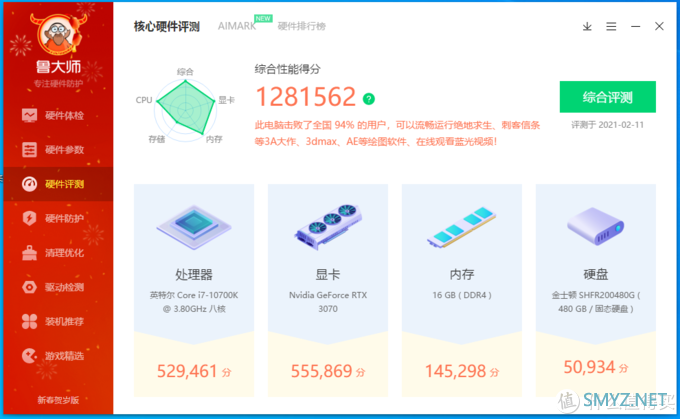The width and height of the screenshot is (680, 419).
Task: Click the processor chip illustration
Action: point(194,227)
